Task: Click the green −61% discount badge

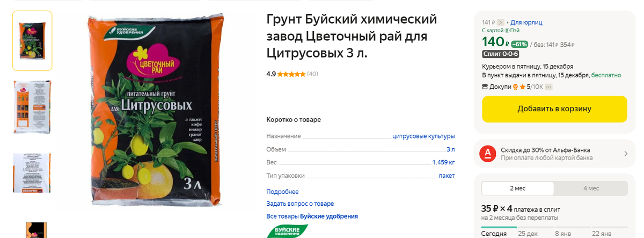Action: 519,44
